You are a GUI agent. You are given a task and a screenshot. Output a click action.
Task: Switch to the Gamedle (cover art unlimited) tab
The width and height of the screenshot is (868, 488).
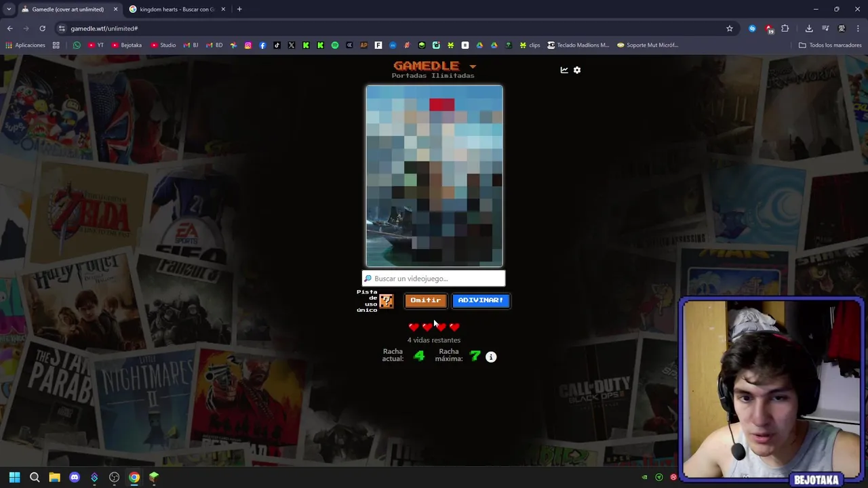click(68, 9)
